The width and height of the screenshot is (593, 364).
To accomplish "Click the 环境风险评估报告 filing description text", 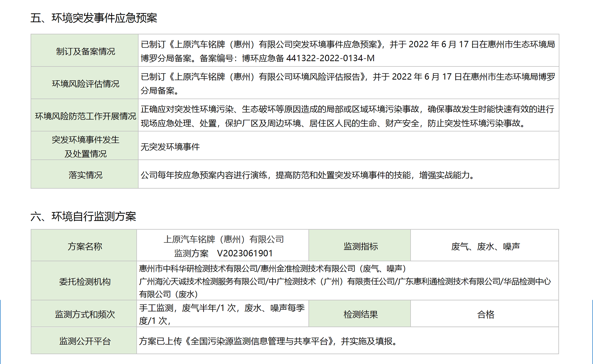I will click(348, 84).
